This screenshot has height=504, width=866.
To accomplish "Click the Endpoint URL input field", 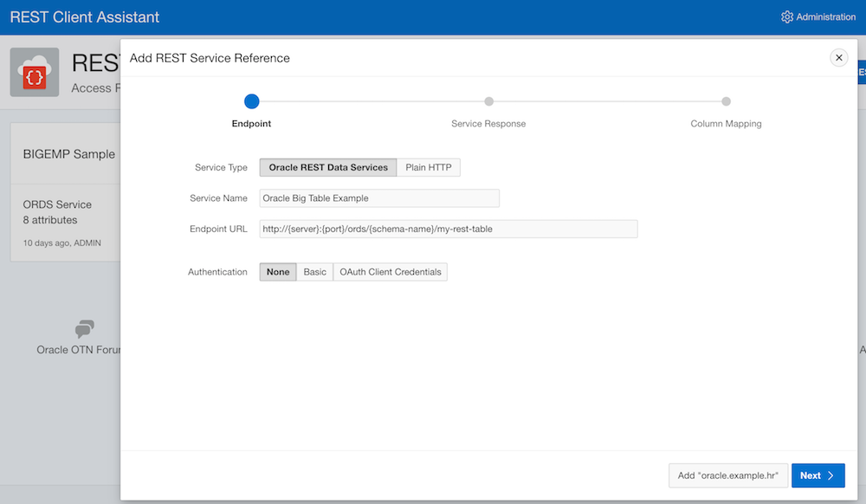I will tap(447, 229).
